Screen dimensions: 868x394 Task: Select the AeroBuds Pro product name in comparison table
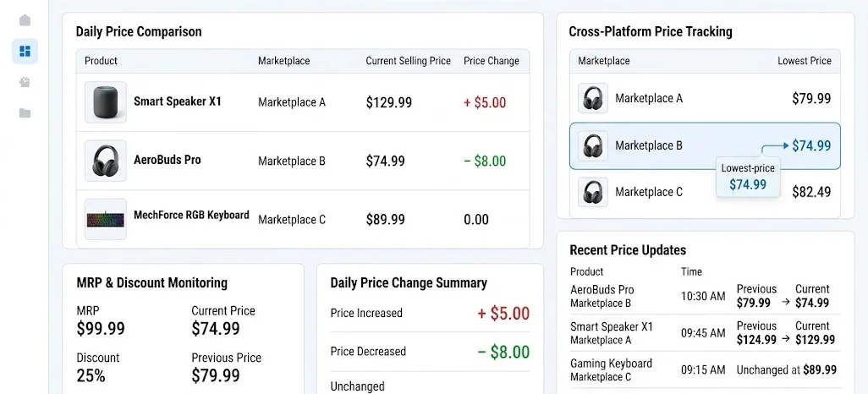coord(168,160)
